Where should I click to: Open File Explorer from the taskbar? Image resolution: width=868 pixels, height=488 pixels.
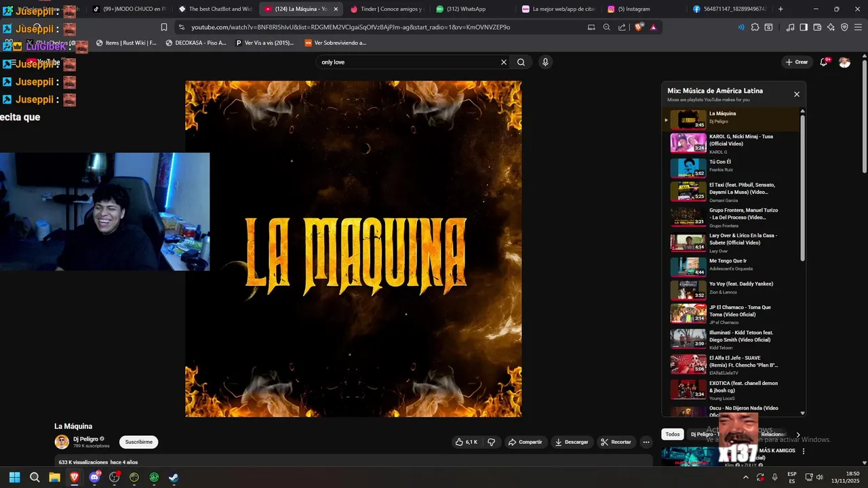(x=54, y=477)
